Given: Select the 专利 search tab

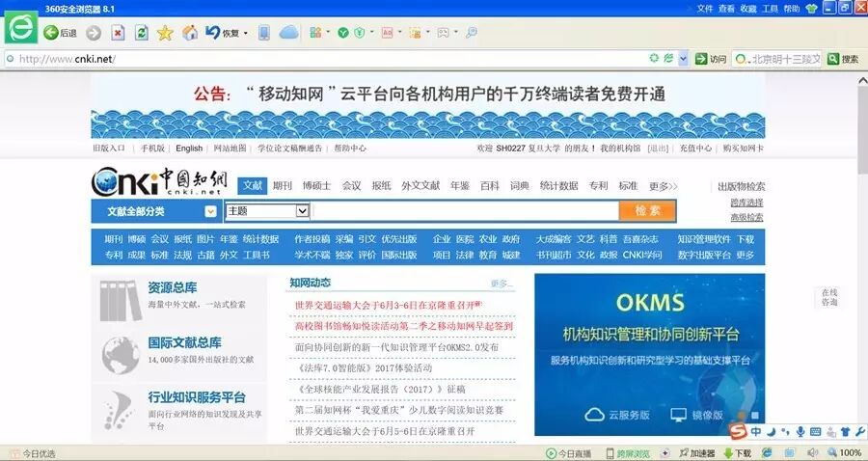Looking at the screenshot, I should coord(598,186).
